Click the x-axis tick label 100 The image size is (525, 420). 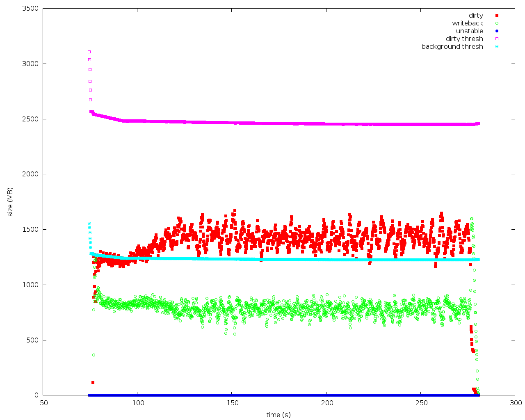[138, 403]
